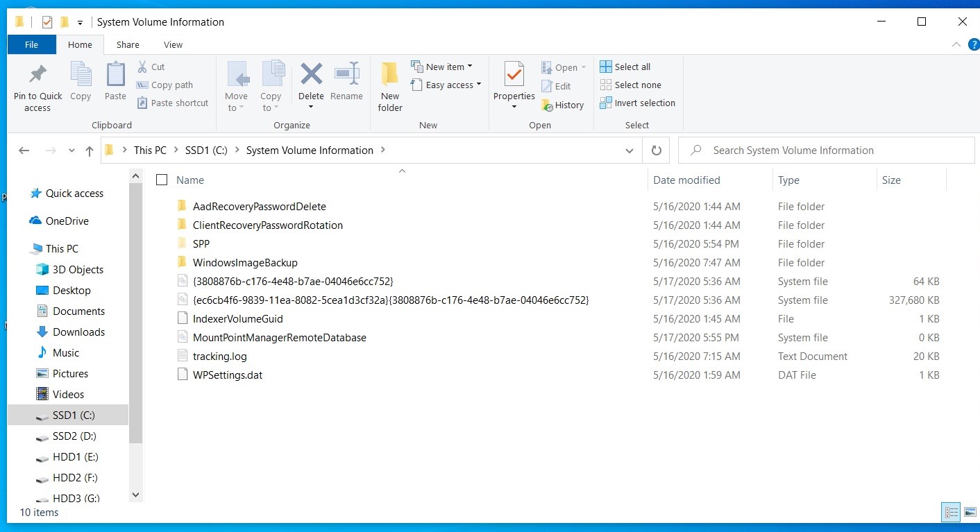Viewport: 980px width, 532px height.
Task: Click SSD1 (C:) in address bar
Action: tap(206, 151)
